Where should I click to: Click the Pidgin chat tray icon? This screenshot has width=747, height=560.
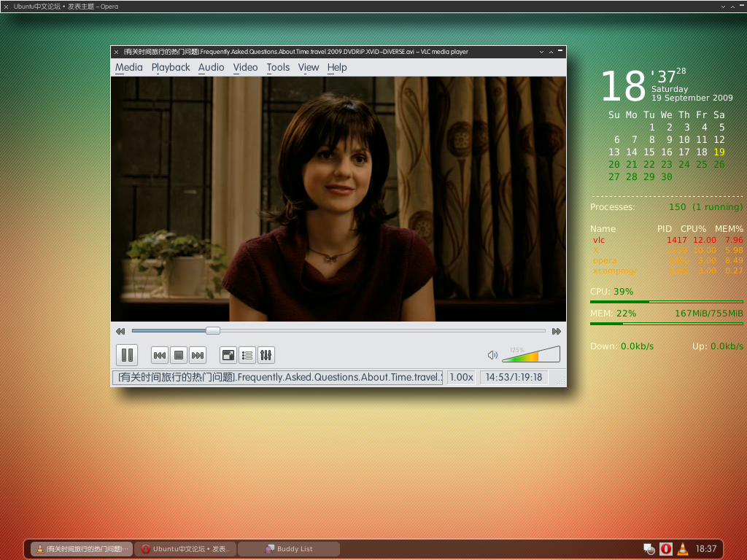click(x=649, y=549)
